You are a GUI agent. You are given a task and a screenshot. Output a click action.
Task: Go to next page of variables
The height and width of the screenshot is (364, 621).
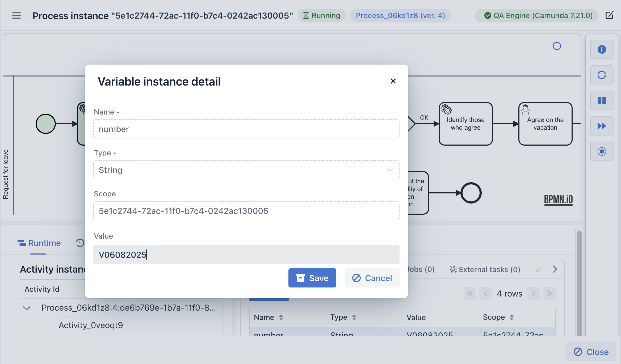534,293
